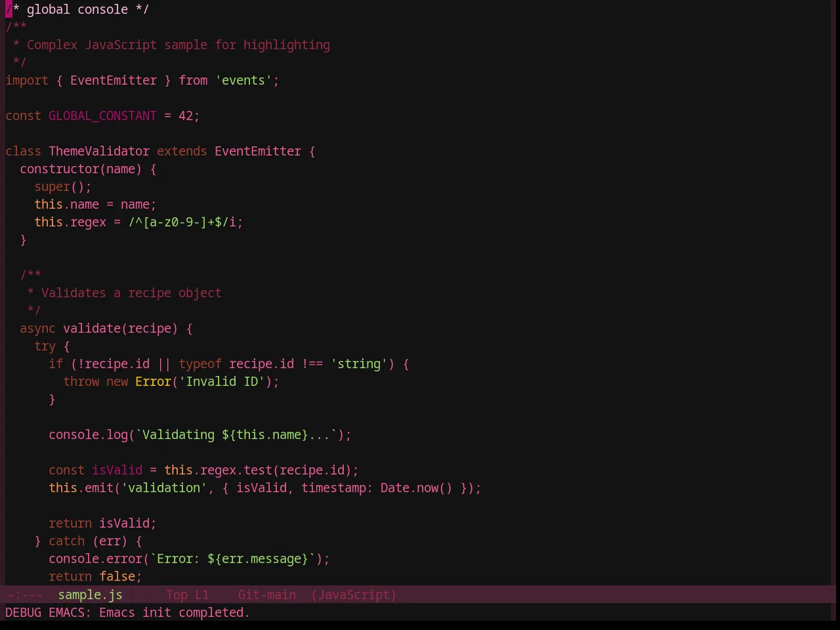Click the L1 line number indicator
The image size is (840, 630).
pyautogui.click(x=202, y=595)
